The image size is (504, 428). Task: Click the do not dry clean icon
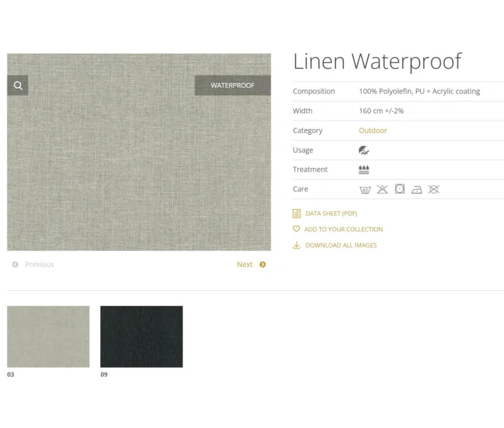pos(433,189)
